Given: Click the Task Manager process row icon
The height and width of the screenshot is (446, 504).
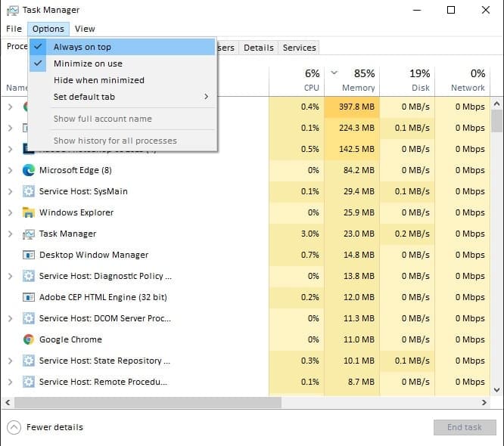Looking at the screenshot, I should (x=29, y=234).
